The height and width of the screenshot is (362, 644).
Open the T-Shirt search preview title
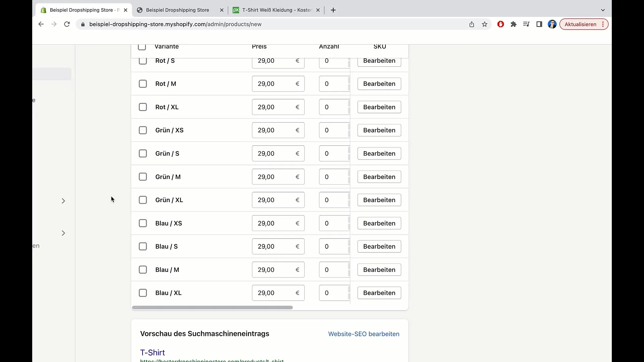click(x=152, y=353)
